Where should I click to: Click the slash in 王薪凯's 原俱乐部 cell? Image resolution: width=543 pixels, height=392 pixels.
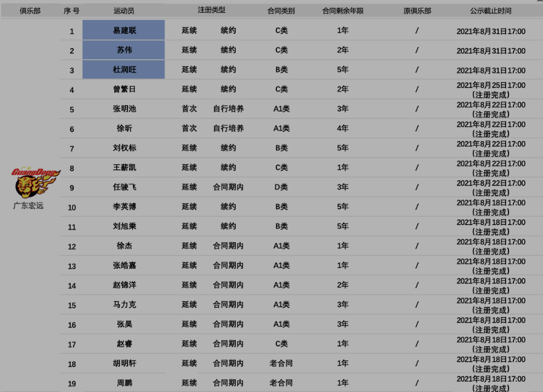(x=417, y=167)
